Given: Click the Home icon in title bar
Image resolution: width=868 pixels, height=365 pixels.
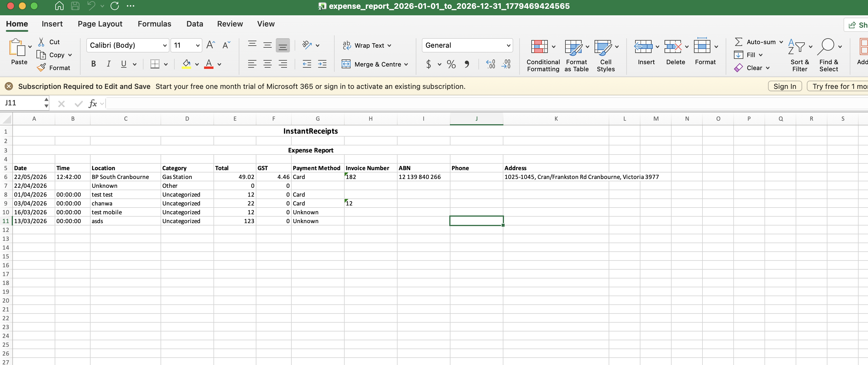Looking at the screenshot, I should (59, 6).
